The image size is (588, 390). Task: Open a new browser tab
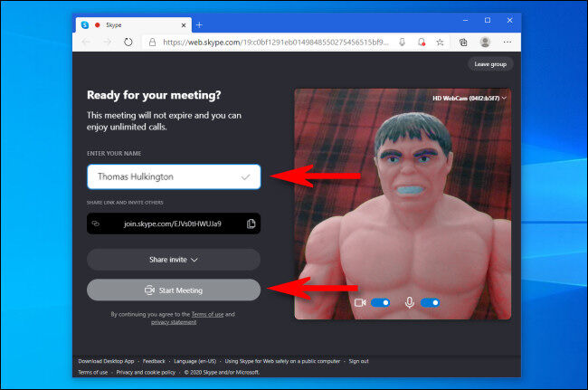(x=199, y=24)
